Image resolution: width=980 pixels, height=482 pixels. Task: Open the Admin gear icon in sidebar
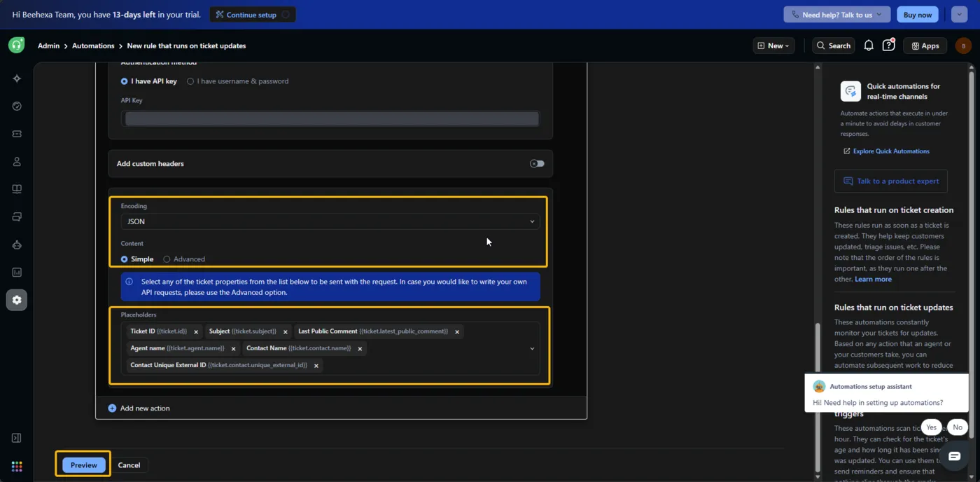click(x=17, y=300)
